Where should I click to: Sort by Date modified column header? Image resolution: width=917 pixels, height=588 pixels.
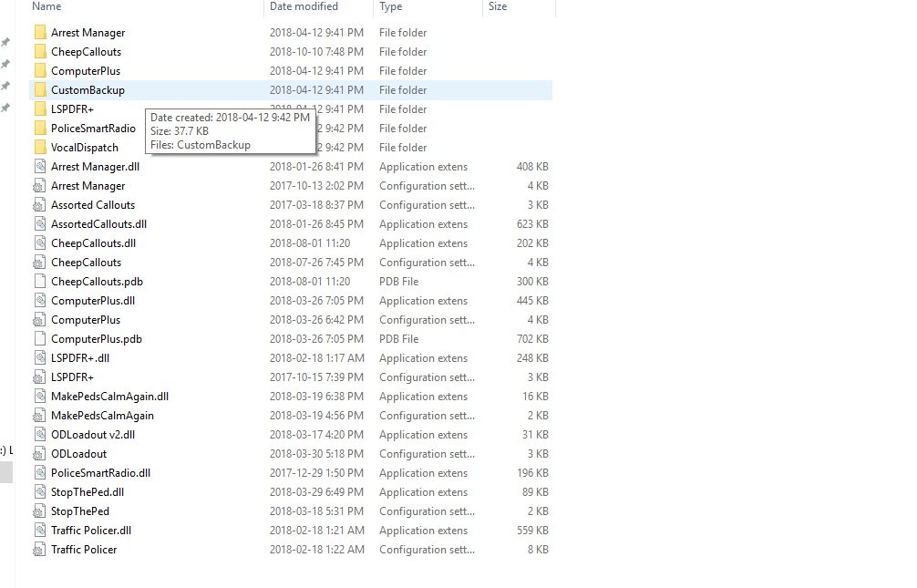304,6
